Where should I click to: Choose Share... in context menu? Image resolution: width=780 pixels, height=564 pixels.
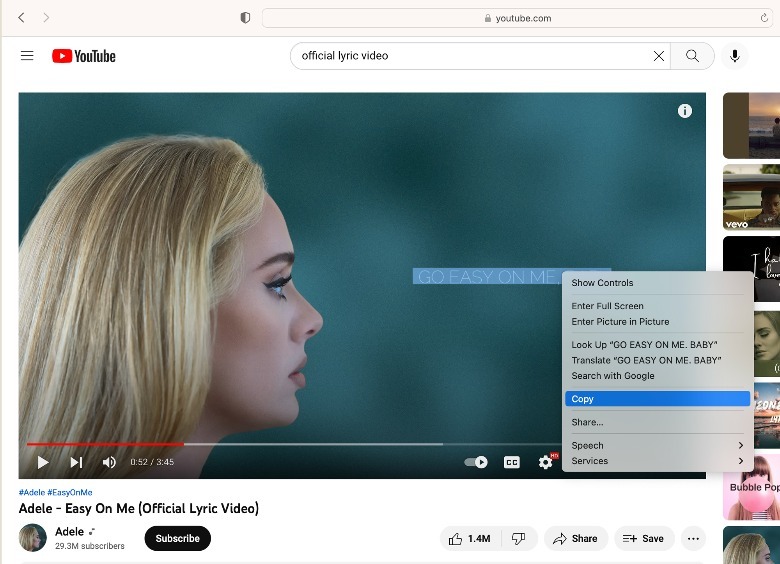click(657, 422)
